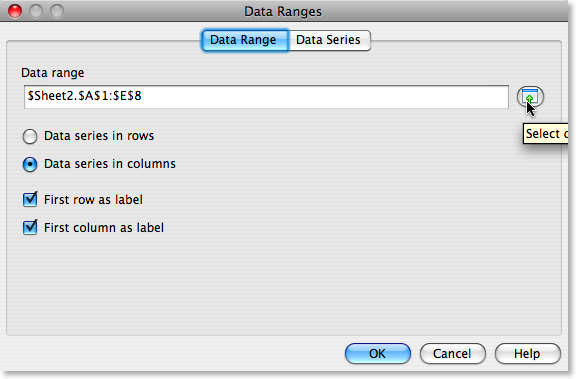Image resolution: width=576 pixels, height=379 pixels.
Task: Click the 'Data series in rows' label text
Action: [99, 136]
